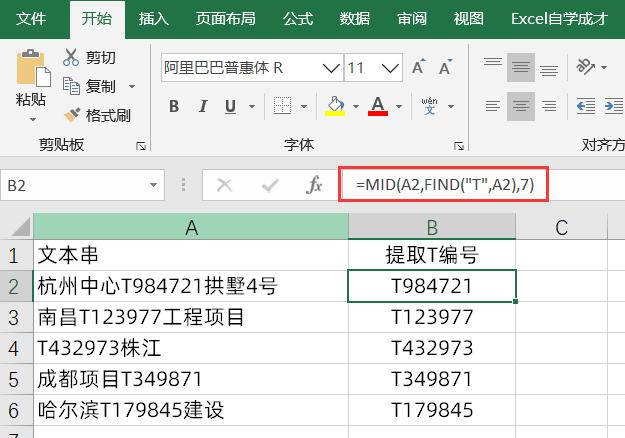Open the font name dropdown

click(x=331, y=68)
